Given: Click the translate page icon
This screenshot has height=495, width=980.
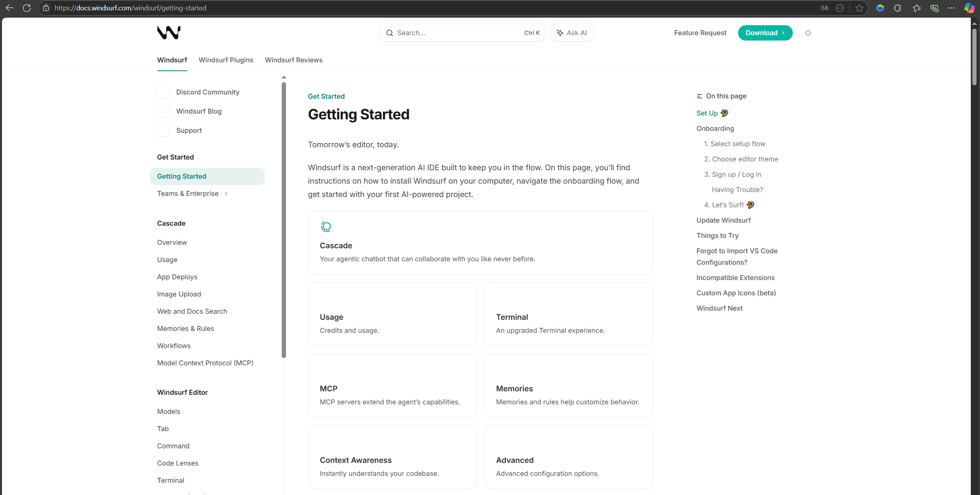Looking at the screenshot, I should click(x=824, y=8).
